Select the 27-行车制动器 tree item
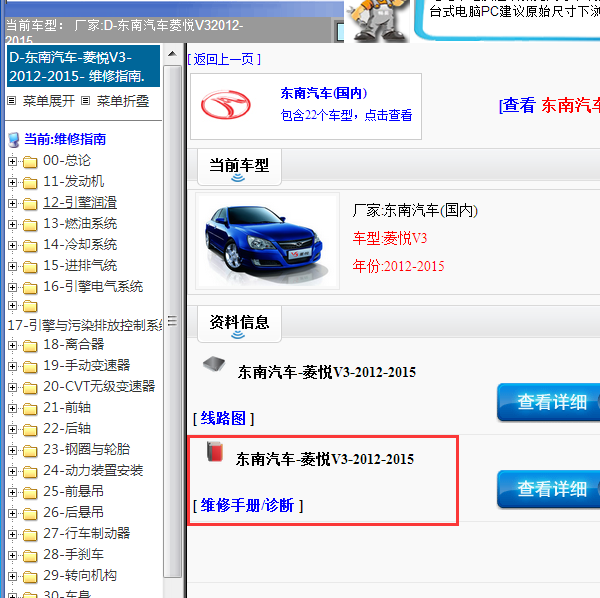The height and width of the screenshot is (598, 600). point(86,533)
